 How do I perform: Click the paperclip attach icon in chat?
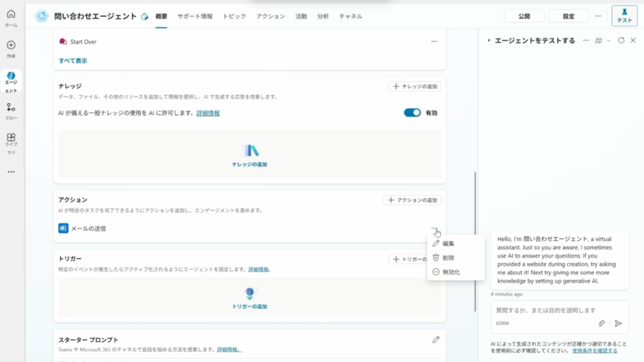click(x=601, y=323)
